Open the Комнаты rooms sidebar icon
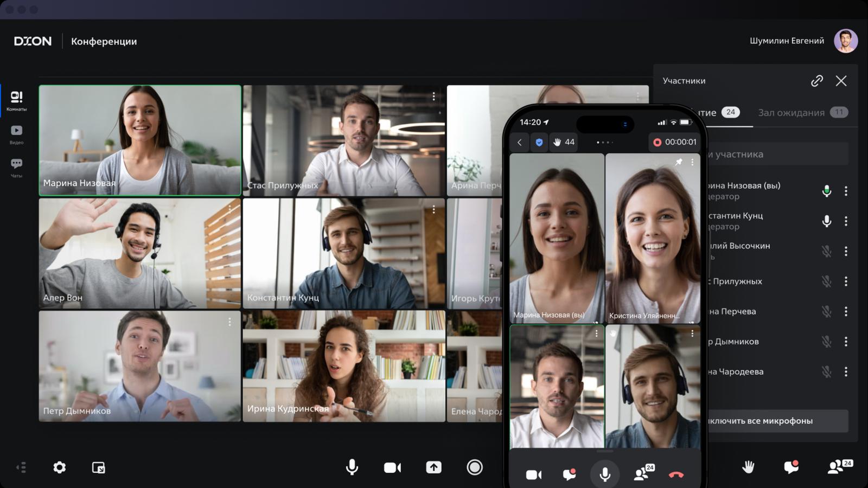This screenshot has height=488, width=868. 16,101
